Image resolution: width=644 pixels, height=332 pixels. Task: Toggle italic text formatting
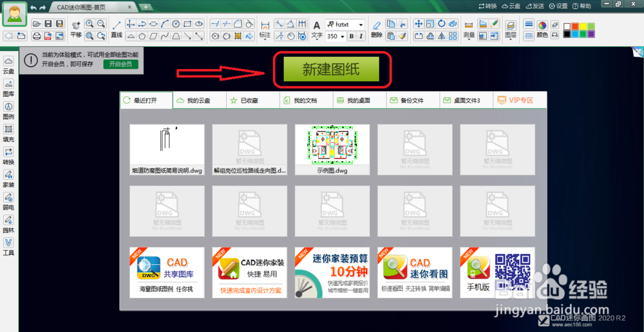point(361,36)
